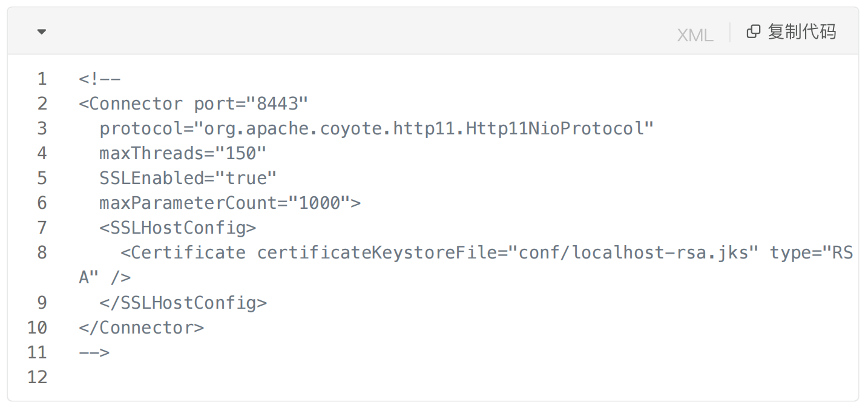Click line number 8 in the gutter
Image resolution: width=868 pixels, height=408 pixels.
tap(42, 252)
